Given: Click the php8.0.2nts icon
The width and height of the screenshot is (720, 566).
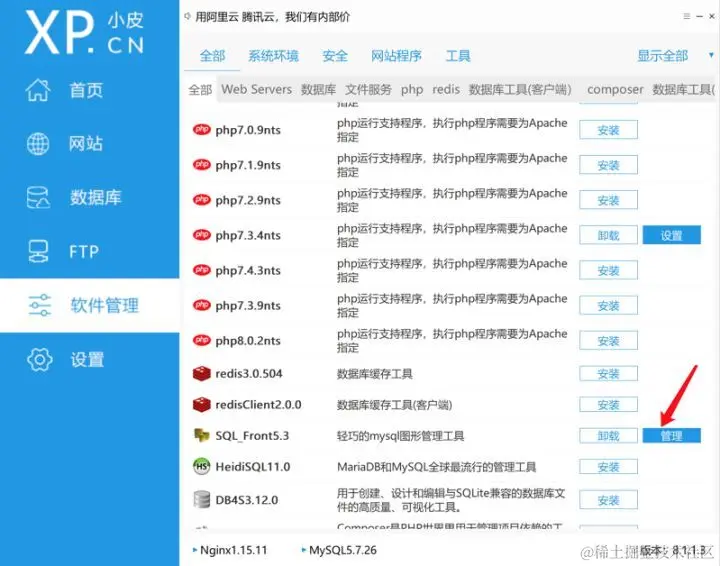Looking at the screenshot, I should pos(202,340).
